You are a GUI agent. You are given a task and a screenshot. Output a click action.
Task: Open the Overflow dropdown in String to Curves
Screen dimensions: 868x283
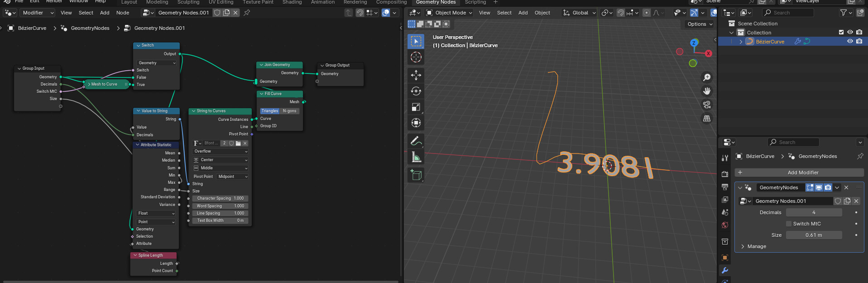click(221, 151)
